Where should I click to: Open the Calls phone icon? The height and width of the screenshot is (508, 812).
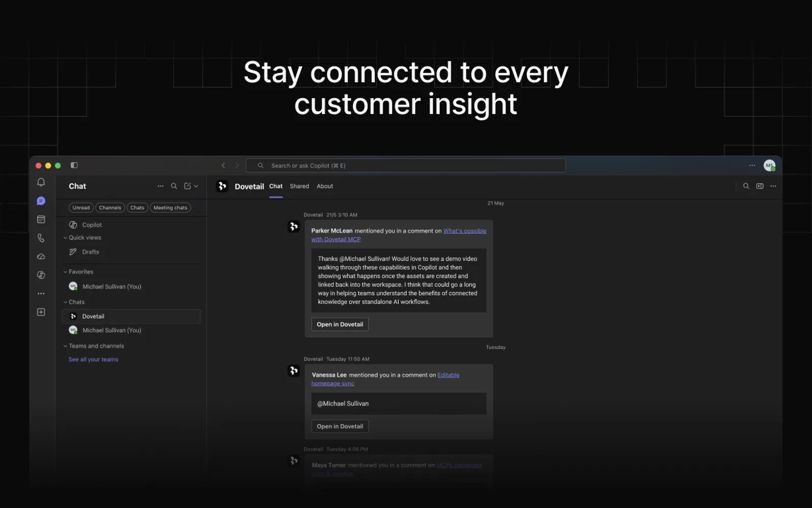(41, 238)
